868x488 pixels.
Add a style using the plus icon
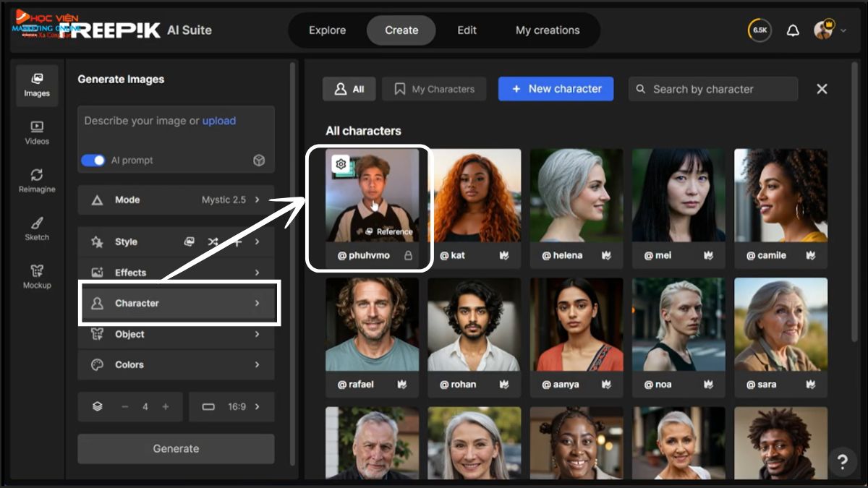(x=237, y=241)
